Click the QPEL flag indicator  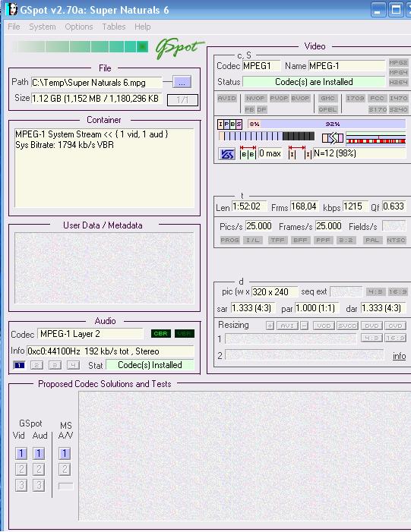tap(327, 109)
